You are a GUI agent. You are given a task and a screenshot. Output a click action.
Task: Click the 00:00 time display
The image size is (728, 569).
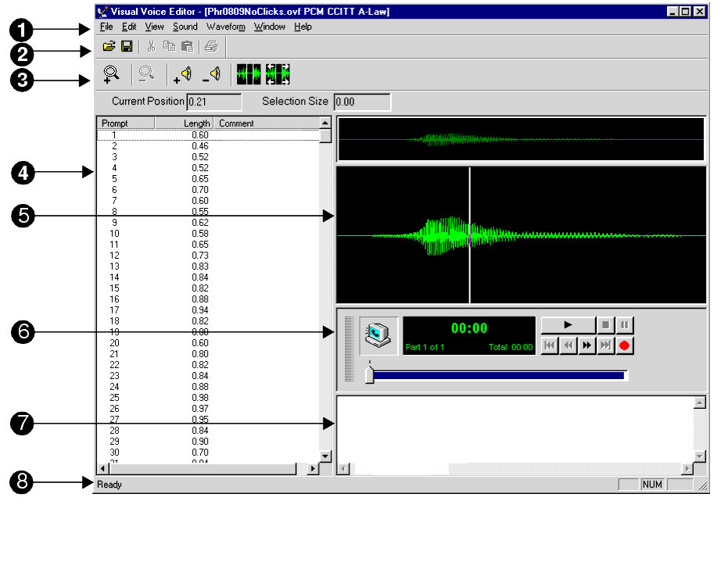pos(469,328)
